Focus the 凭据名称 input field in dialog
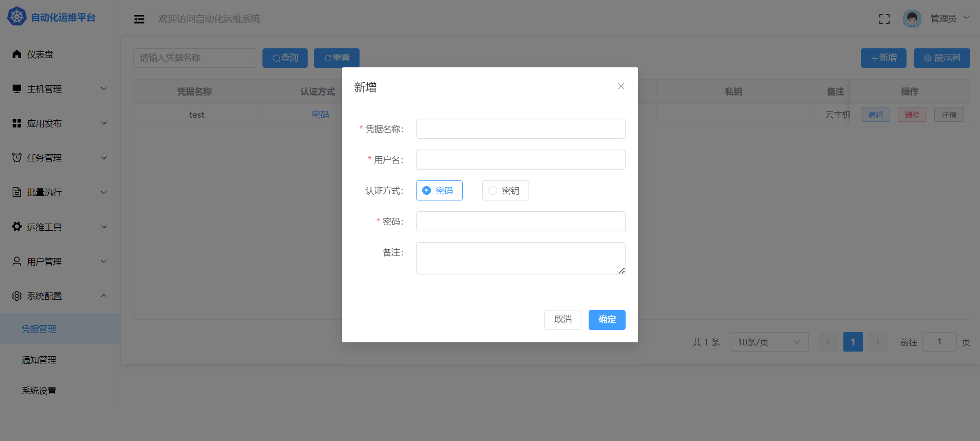 point(520,129)
